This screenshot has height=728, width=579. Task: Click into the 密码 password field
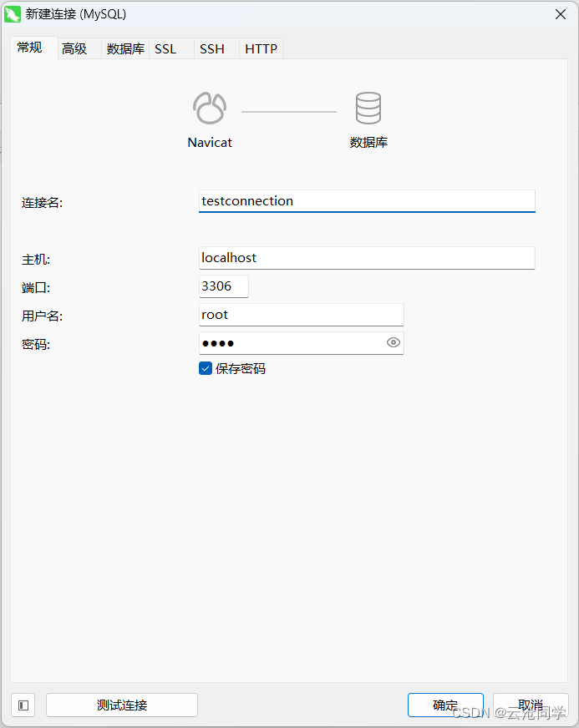301,343
